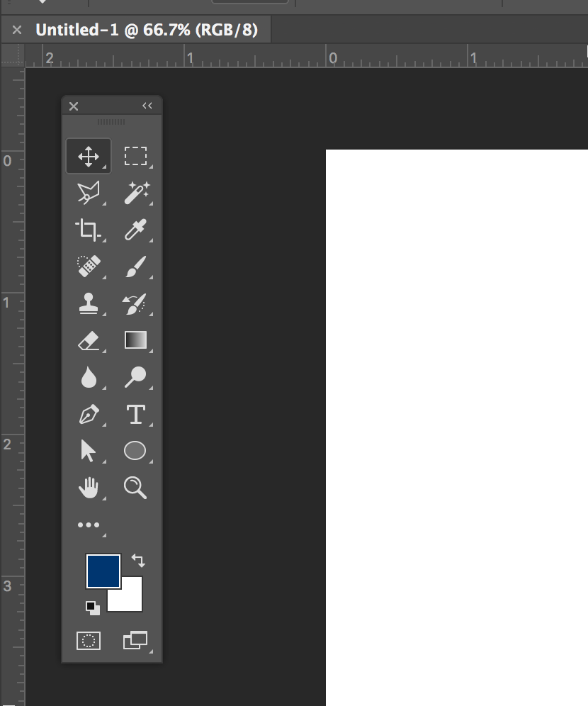
Task: Toggle Quick Mask mode
Action: pyautogui.click(x=89, y=640)
